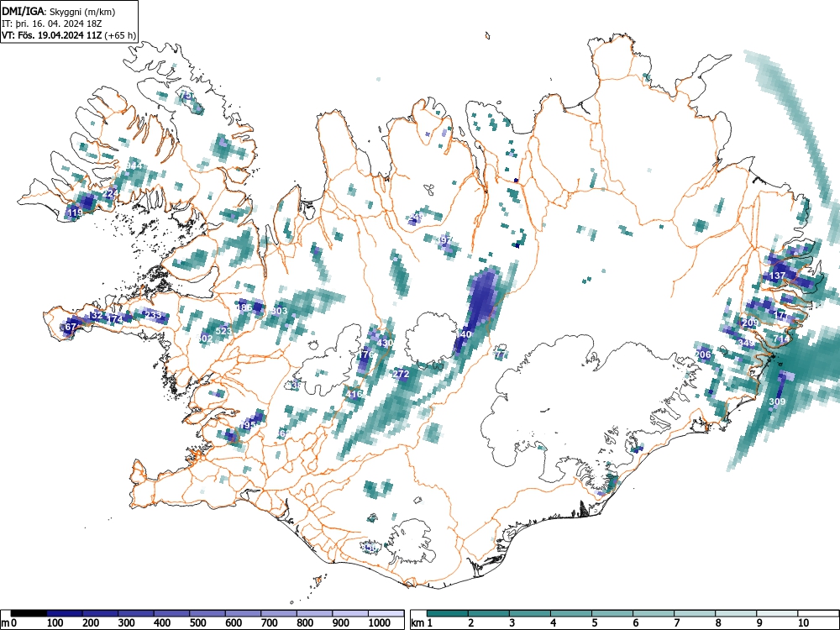Select the '272' visibility label
This screenshot has height=630, width=840.
401,374
